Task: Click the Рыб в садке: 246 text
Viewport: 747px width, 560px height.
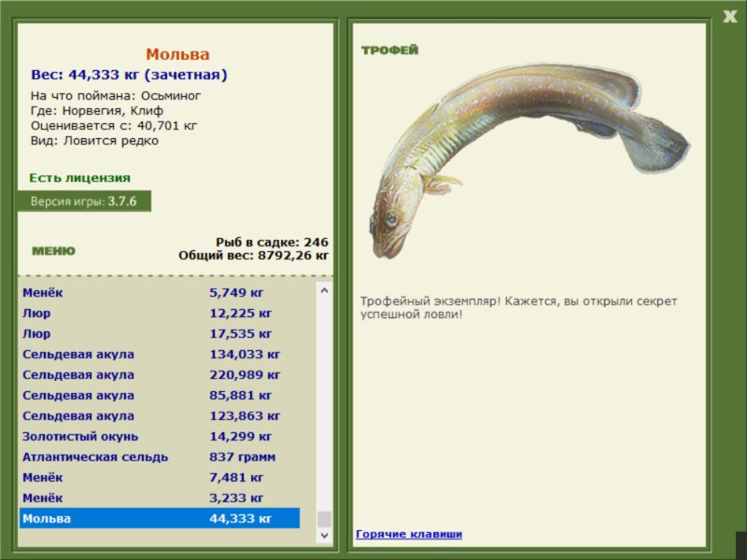Action: point(272,242)
